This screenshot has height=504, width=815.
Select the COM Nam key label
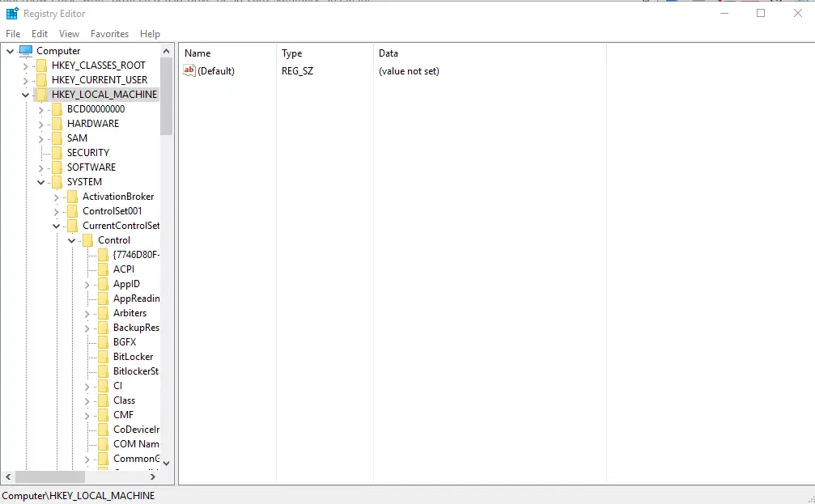[x=136, y=443]
